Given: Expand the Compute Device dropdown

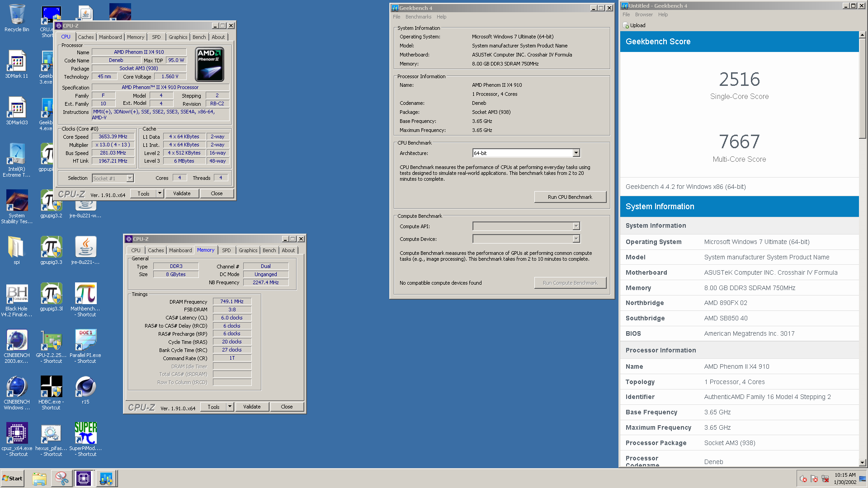Looking at the screenshot, I should click(x=576, y=239).
